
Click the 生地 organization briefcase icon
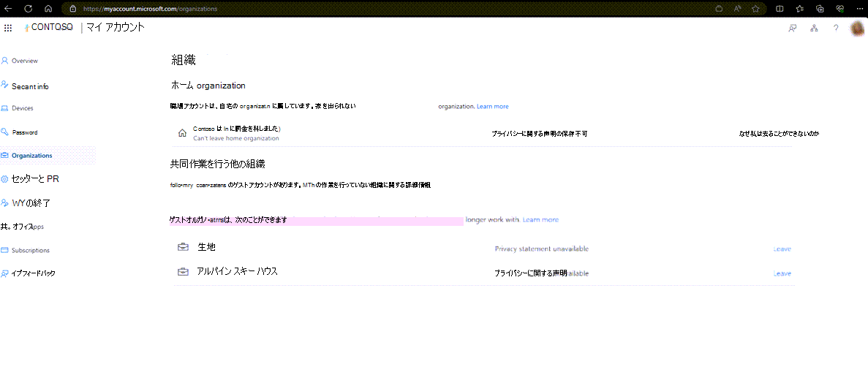click(x=183, y=247)
